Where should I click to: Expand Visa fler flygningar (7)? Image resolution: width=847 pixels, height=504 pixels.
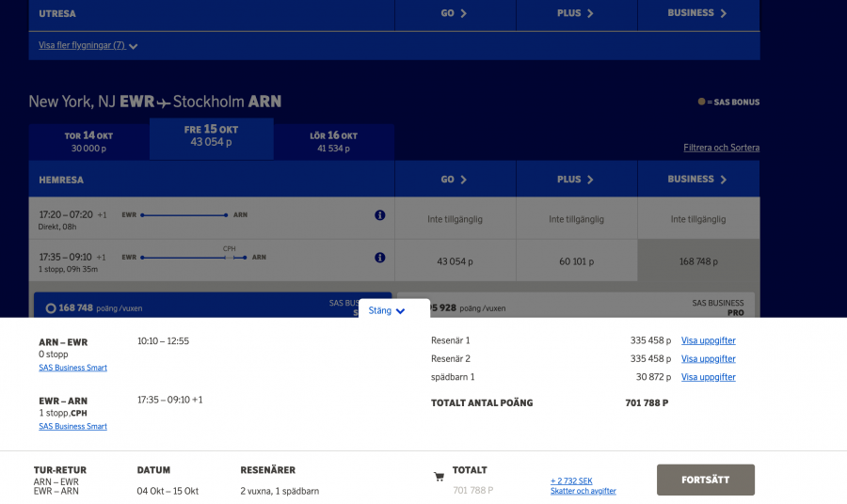click(88, 45)
